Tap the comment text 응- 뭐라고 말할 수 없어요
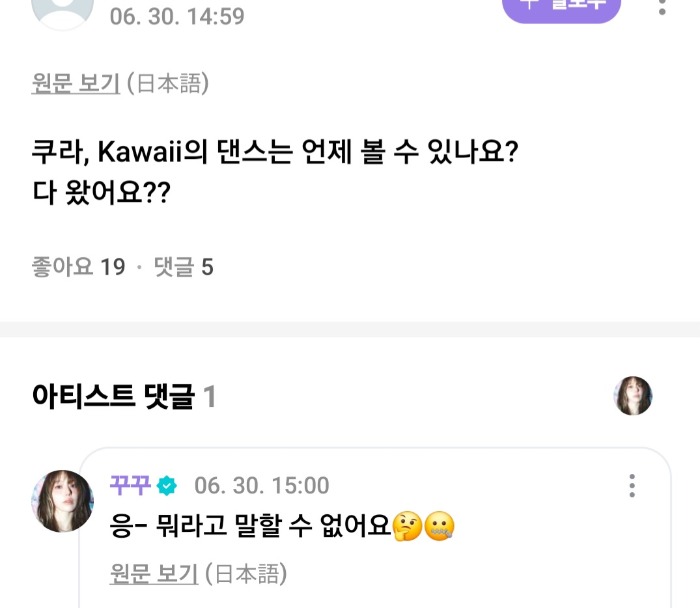This screenshot has width=700, height=608. pyautogui.click(x=250, y=527)
